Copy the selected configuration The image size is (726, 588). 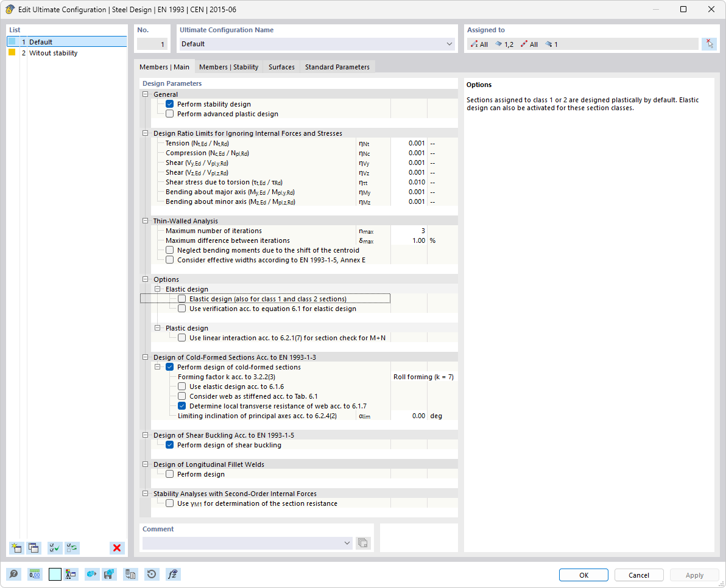coord(35,548)
